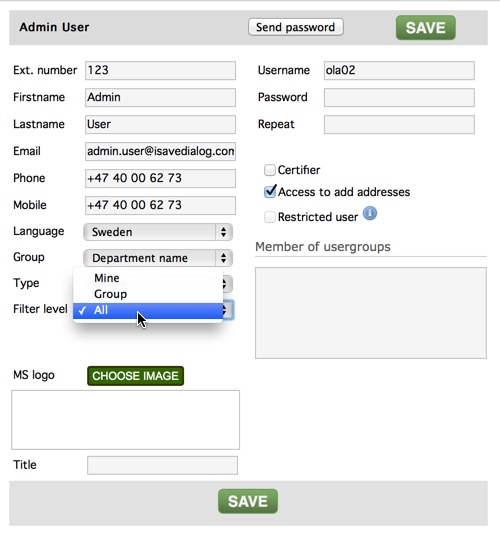Click the Username field containing ola02
The height and width of the screenshot is (538, 500).
399,70
